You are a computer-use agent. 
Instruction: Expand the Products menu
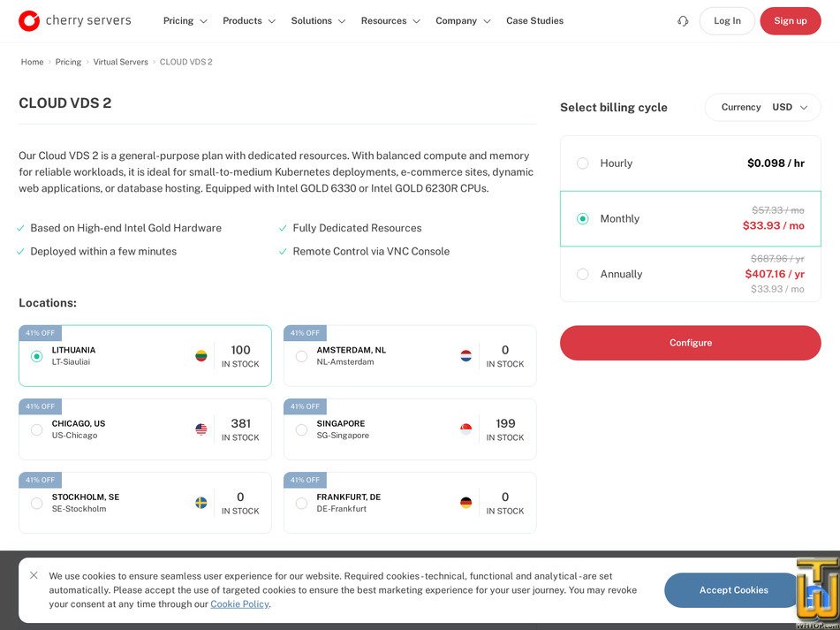[x=249, y=21]
